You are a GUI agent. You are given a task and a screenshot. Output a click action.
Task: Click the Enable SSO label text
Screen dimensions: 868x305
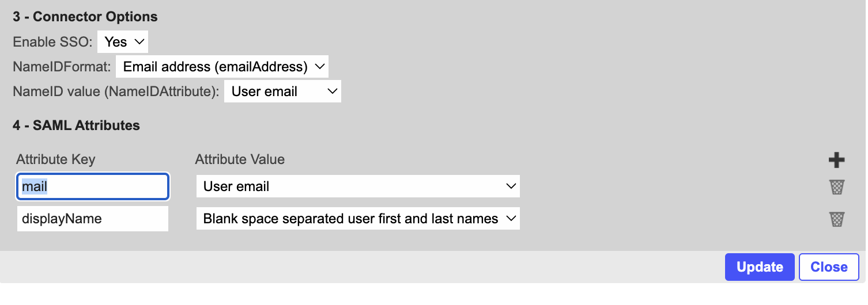click(53, 42)
